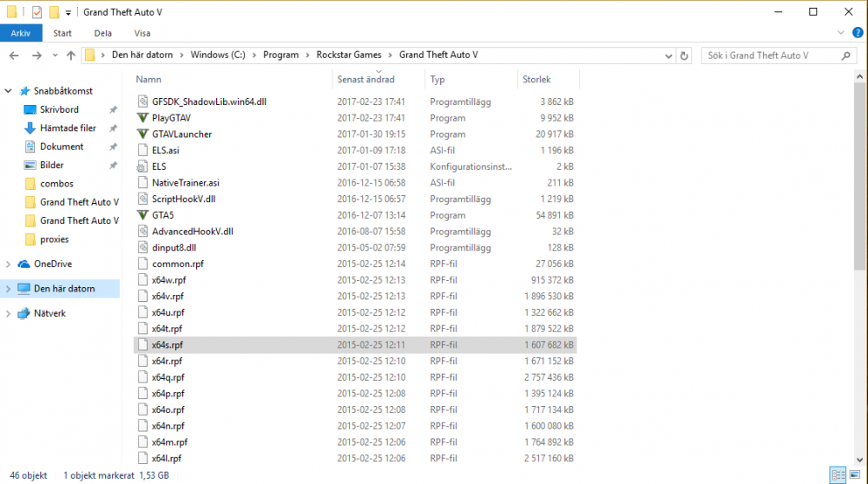Open the Visa ribbon tab

pyautogui.click(x=142, y=33)
